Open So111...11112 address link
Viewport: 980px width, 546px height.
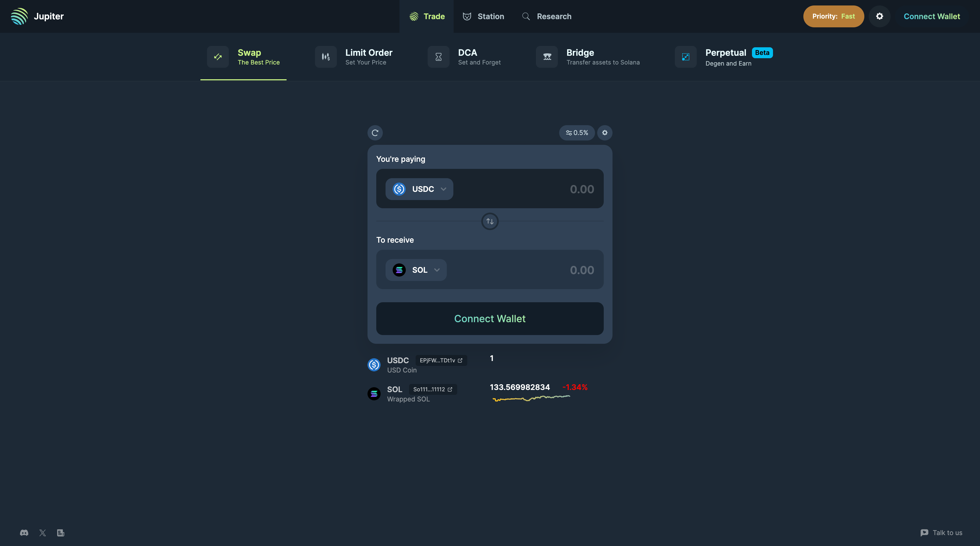pyautogui.click(x=433, y=389)
